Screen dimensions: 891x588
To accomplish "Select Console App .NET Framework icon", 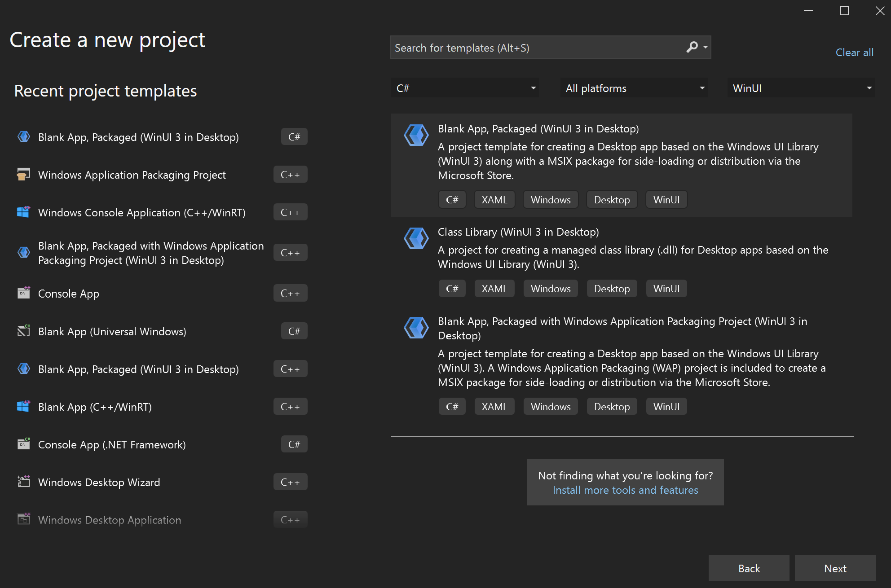I will click(23, 444).
